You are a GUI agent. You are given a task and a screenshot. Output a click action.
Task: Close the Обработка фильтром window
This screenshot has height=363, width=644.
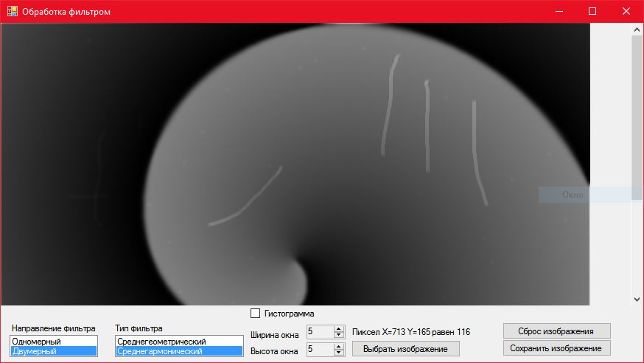626,11
